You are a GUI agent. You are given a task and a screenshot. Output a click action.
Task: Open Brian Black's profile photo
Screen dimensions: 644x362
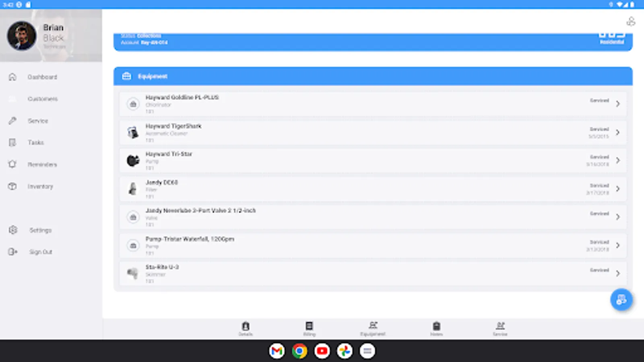22,35
